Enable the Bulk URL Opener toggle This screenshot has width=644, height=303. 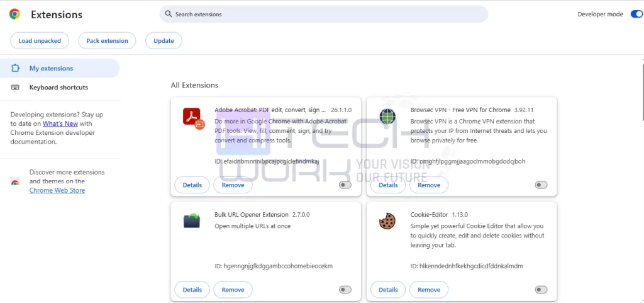345,290
